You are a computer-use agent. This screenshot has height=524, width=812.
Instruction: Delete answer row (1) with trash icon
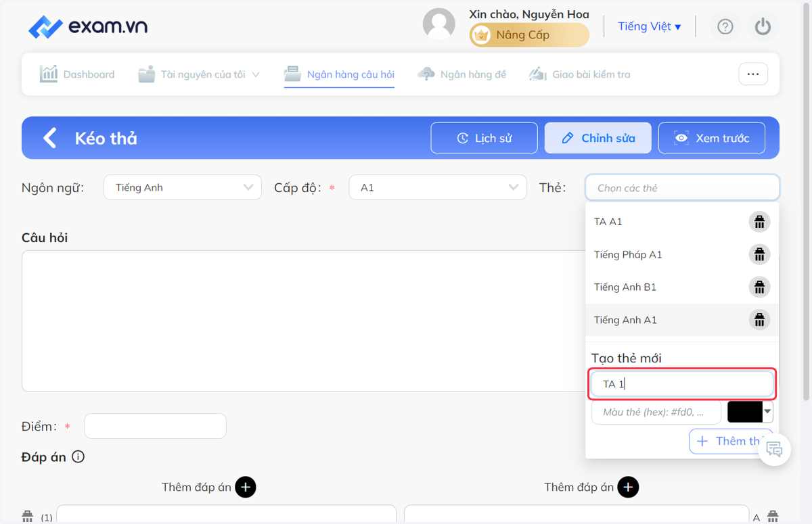click(28, 517)
